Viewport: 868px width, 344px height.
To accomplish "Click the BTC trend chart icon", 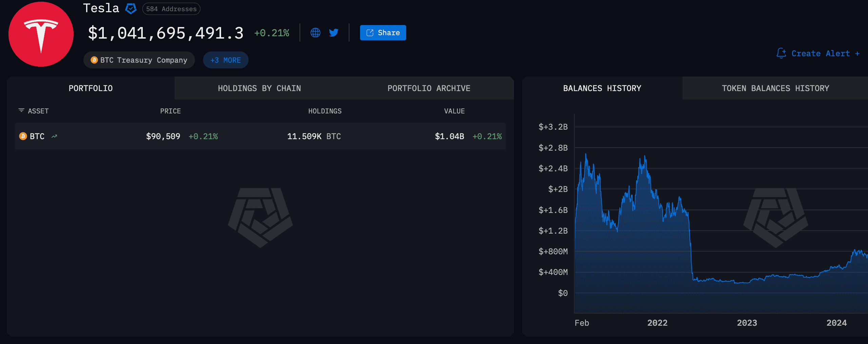I will [x=54, y=136].
